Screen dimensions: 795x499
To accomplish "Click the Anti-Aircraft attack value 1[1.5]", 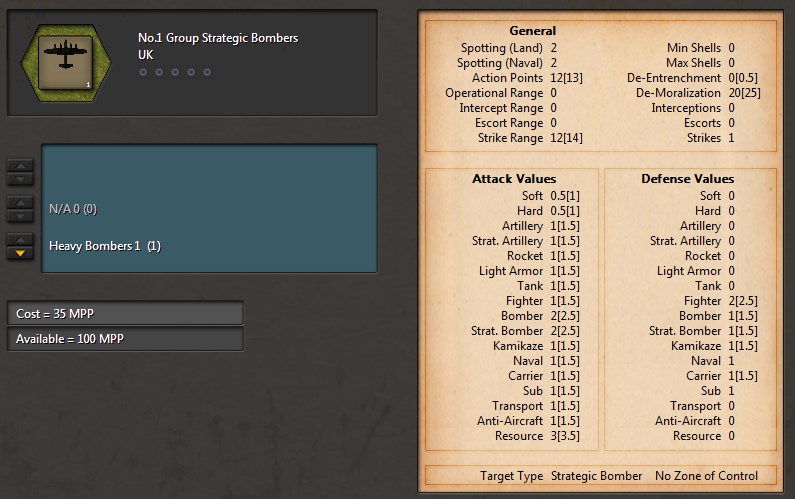I will click(565, 421).
